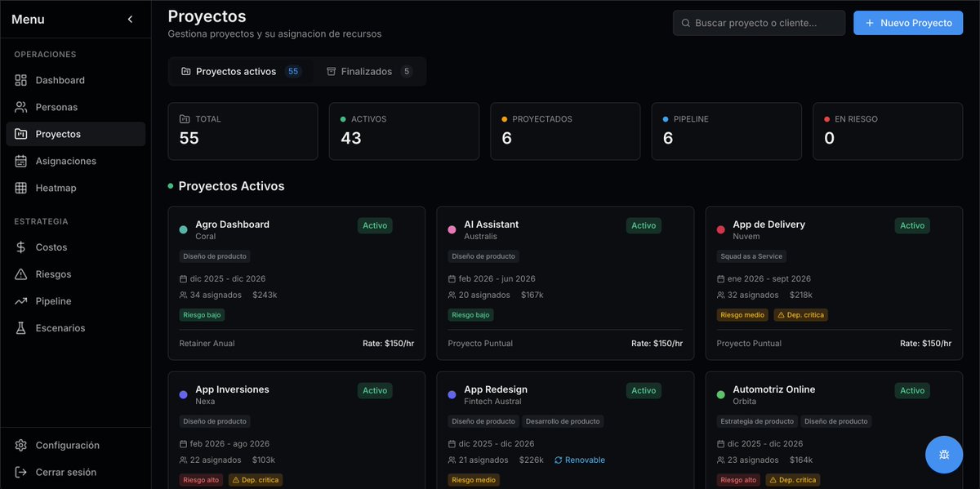The width and height of the screenshot is (980, 489).
Task: Click the folder icon in the TOTAL card
Action: coord(184,119)
